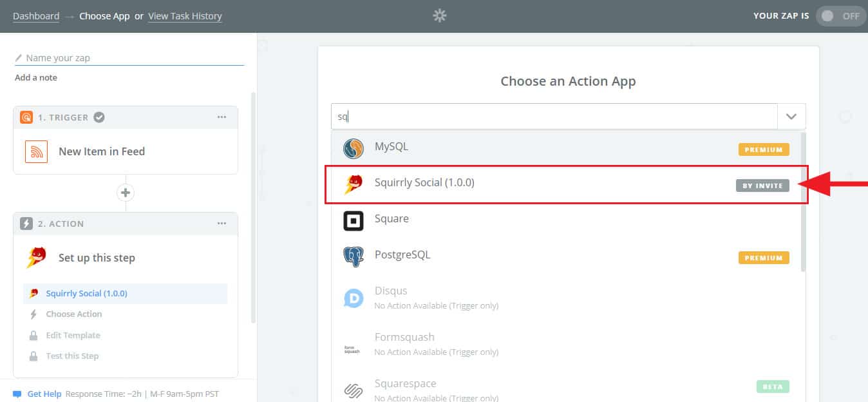
Task: Select the Test this Step item
Action: point(72,356)
